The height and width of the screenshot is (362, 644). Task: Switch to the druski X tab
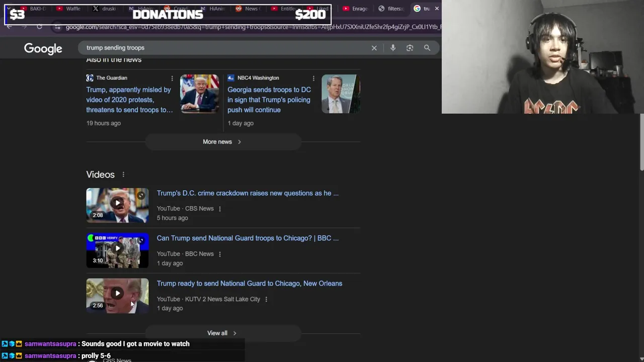[x=105, y=9]
